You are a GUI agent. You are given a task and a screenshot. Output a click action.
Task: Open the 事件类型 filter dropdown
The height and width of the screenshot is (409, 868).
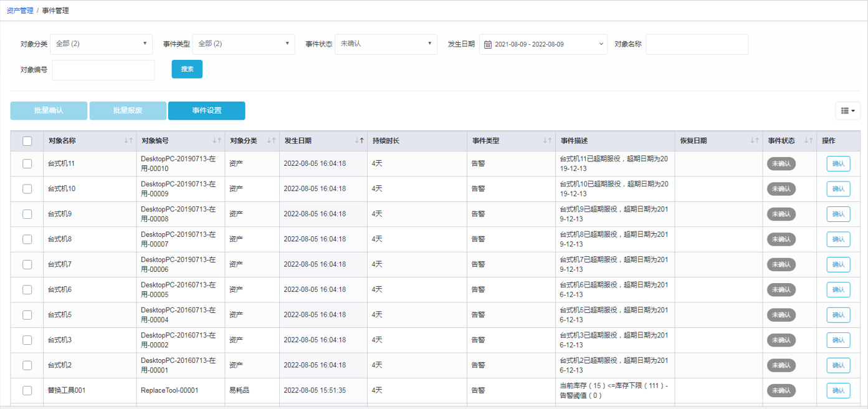pos(244,44)
